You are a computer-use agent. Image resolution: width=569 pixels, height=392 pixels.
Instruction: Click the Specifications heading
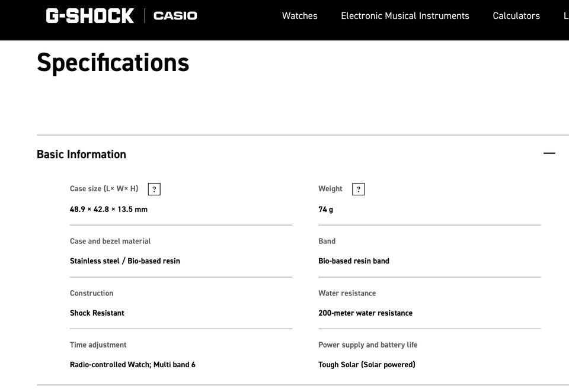pyautogui.click(x=113, y=63)
